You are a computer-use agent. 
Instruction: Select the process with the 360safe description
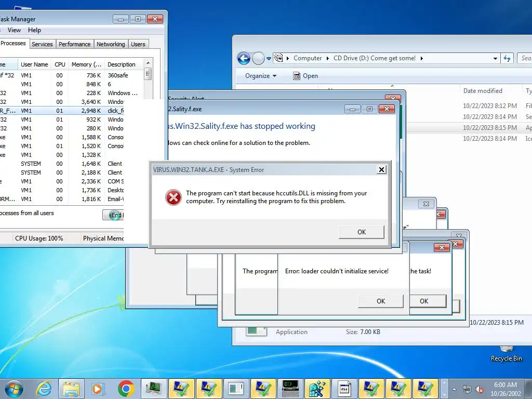(72, 75)
